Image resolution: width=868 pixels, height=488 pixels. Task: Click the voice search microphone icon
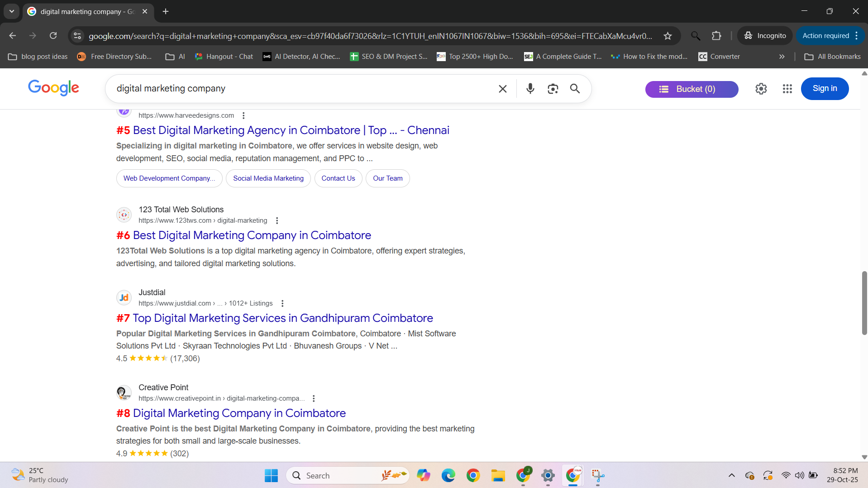point(530,89)
